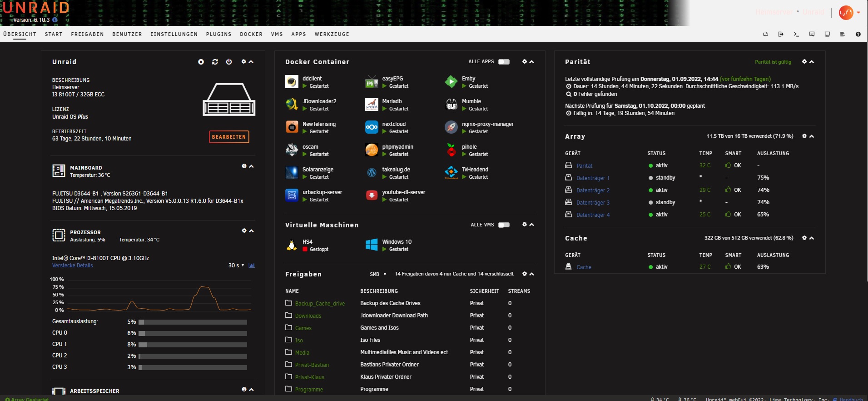Collapse the Docker Container panel
Viewport: 868px width, 401px height.
(532, 62)
